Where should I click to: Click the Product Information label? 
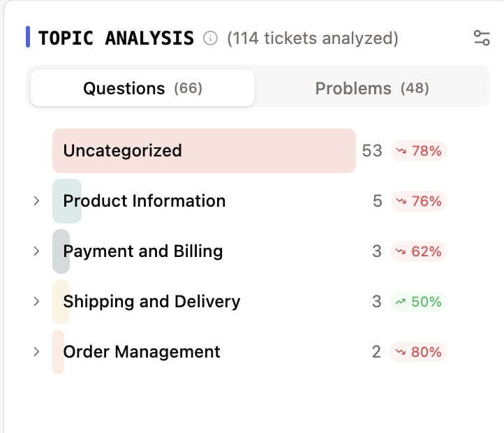pyautogui.click(x=144, y=201)
